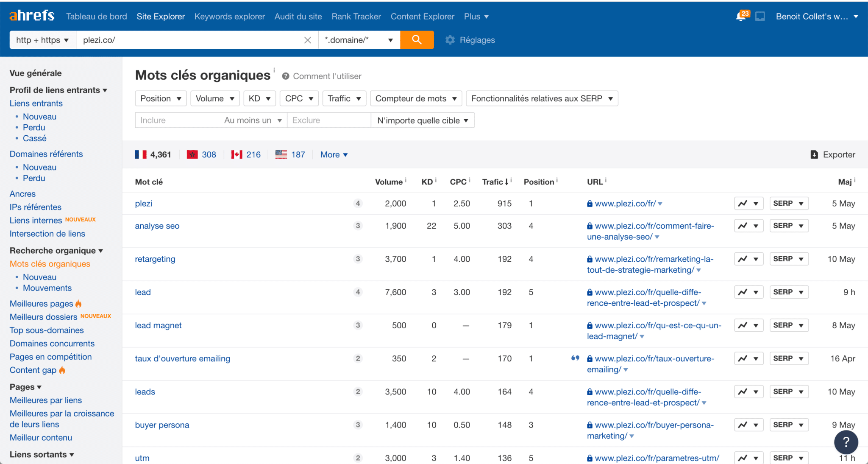Screen dimensions: 868x464
Task: Click the plezi.co/ URL search field
Action: click(x=189, y=40)
